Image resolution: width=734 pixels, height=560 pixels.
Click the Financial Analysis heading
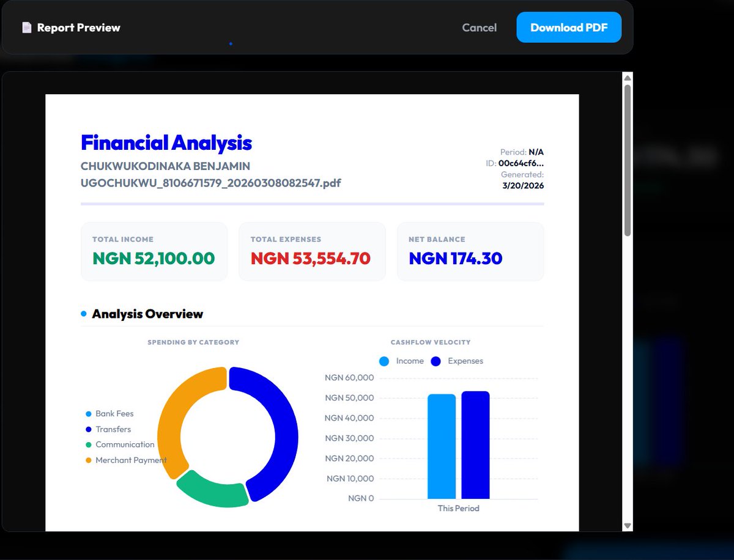point(166,142)
